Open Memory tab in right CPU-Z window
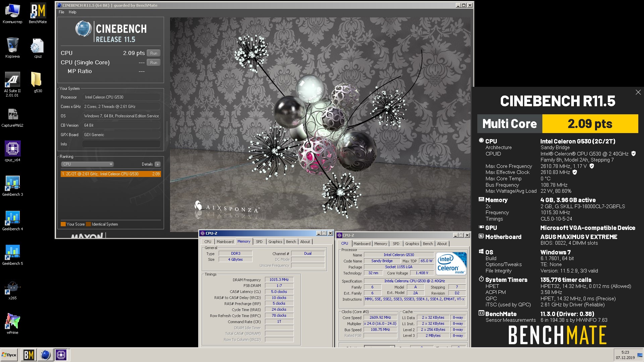 pyautogui.click(x=381, y=244)
